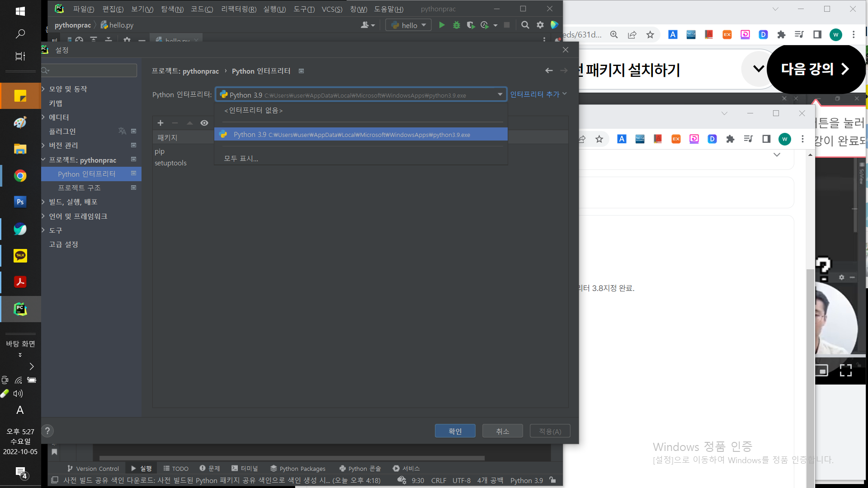Open Version Control tool window tab
The height and width of the screenshot is (488, 868).
[93, 469]
